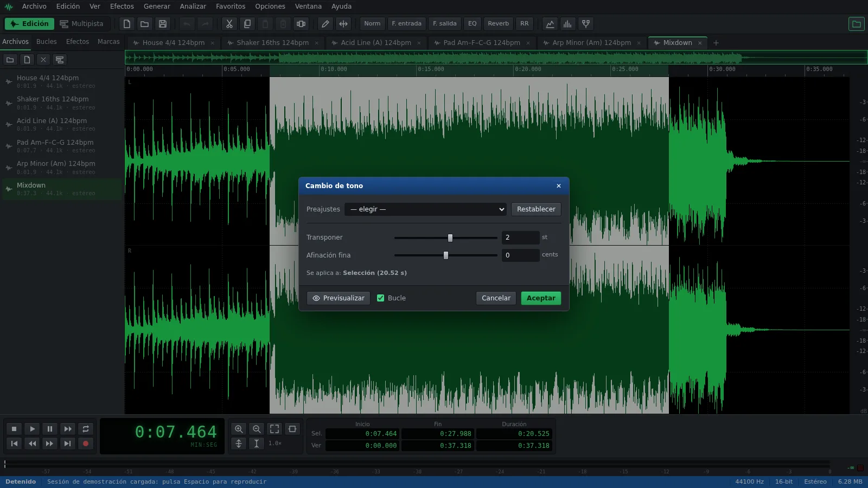868x488 pixels.
Task: Switch to Multipista mode
Action: [x=81, y=24]
